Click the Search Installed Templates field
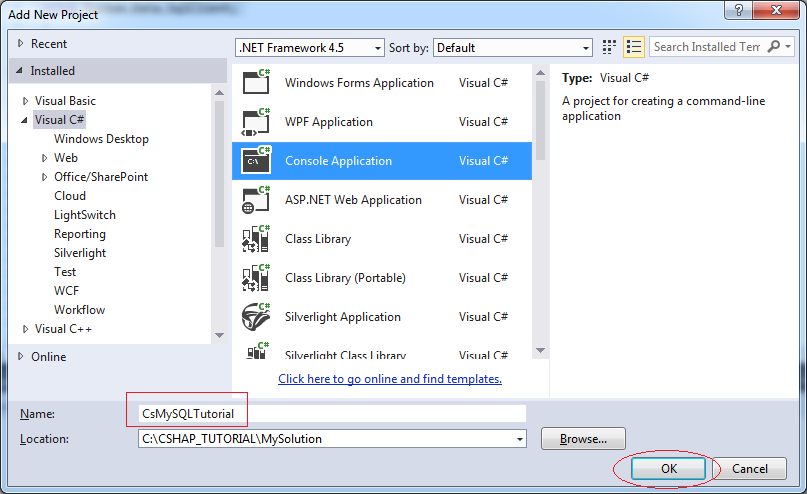This screenshot has width=807, height=494. point(707,47)
